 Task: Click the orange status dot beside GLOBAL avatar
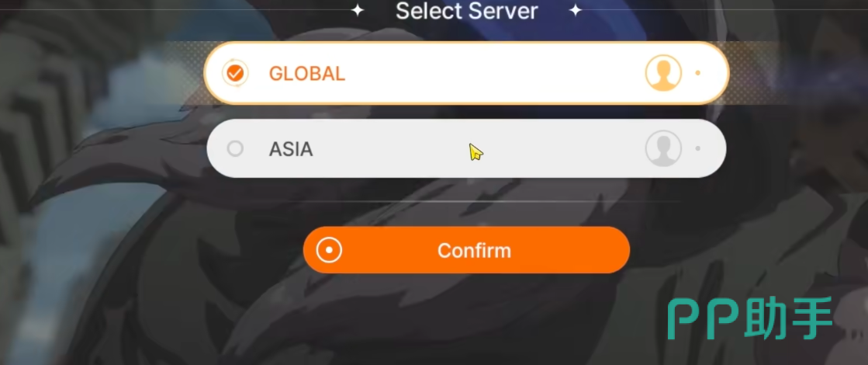point(697,73)
